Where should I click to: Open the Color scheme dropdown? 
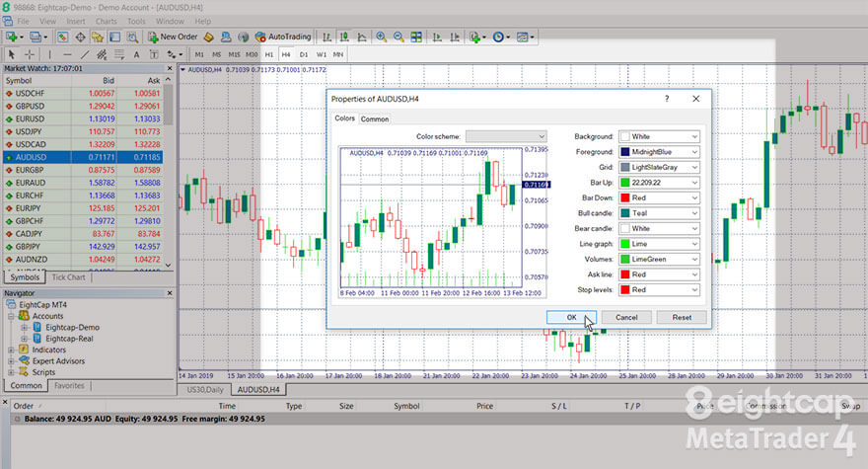[507, 136]
